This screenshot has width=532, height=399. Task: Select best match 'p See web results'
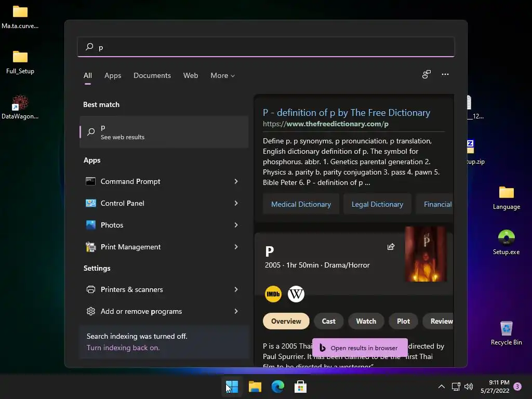coord(164,132)
